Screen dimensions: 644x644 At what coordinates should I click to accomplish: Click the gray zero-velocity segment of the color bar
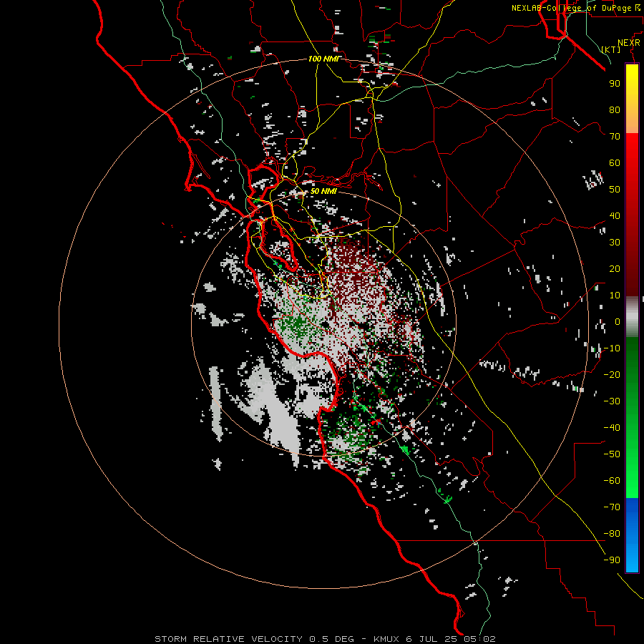coord(632,317)
